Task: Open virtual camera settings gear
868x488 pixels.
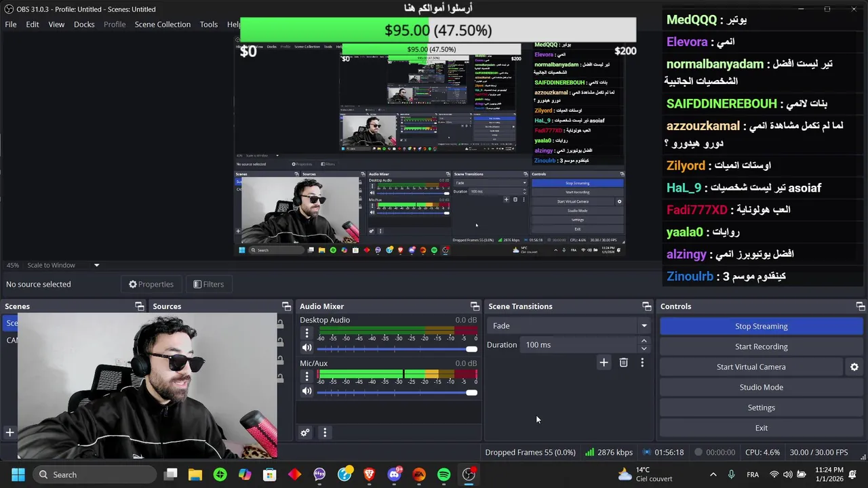Action: [x=854, y=367]
